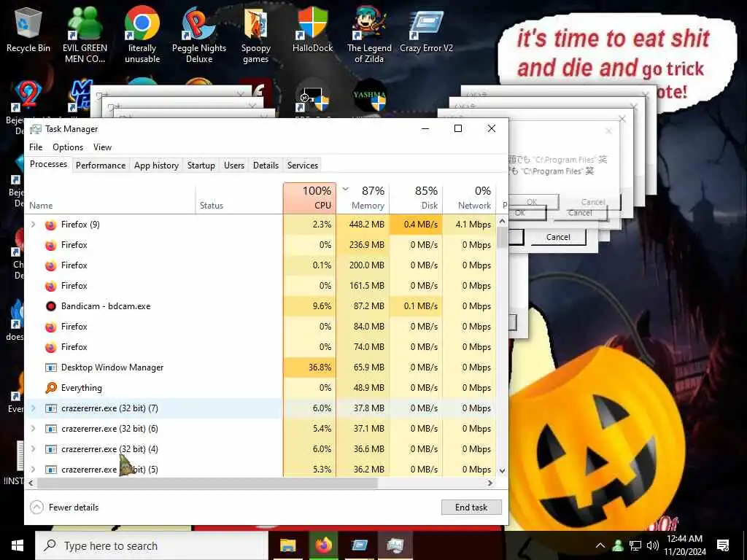The height and width of the screenshot is (560, 747).
Task: Switch to the App history tab
Action: [x=156, y=166]
